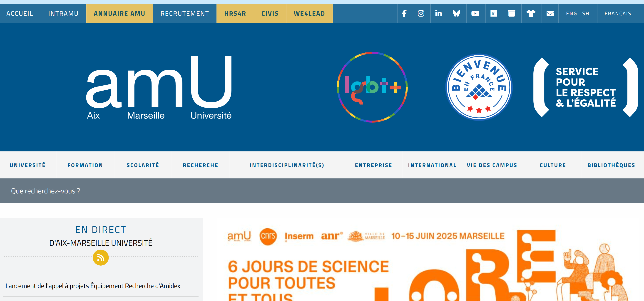
Task: Open the ResearchGate icon link
Action: [493, 13]
